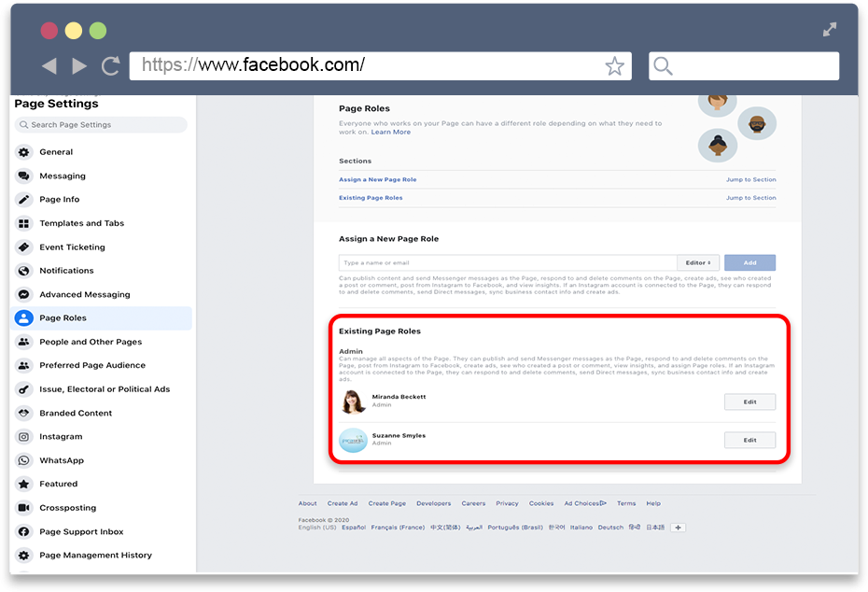Edit Suzanne Smyles's admin role

click(x=749, y=440)
